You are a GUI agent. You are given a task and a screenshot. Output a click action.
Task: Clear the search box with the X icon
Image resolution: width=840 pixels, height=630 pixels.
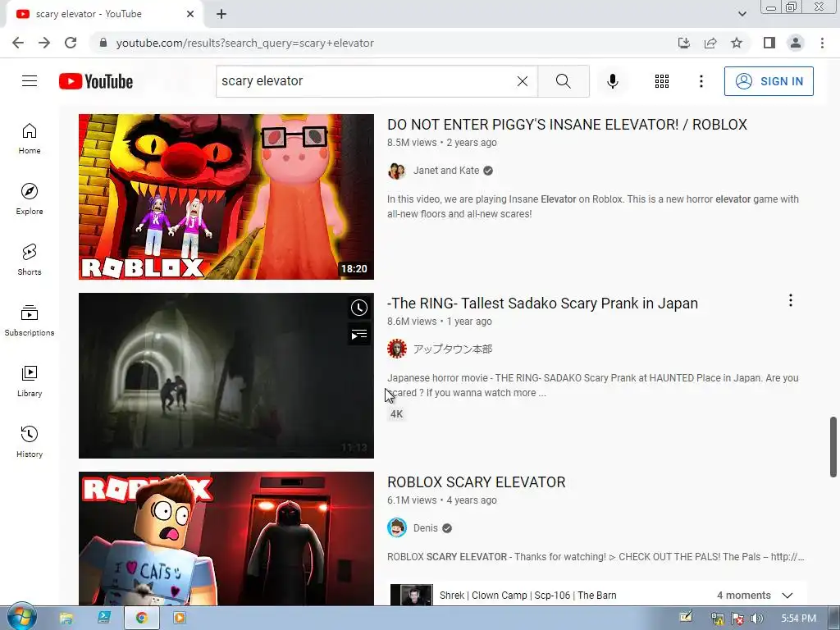523,81
